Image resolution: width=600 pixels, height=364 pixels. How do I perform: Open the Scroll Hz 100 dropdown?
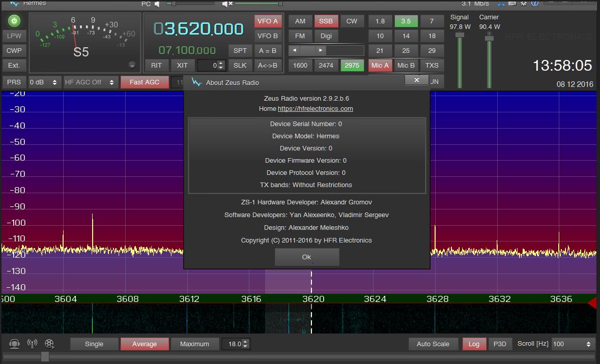[x=572, y=344]
